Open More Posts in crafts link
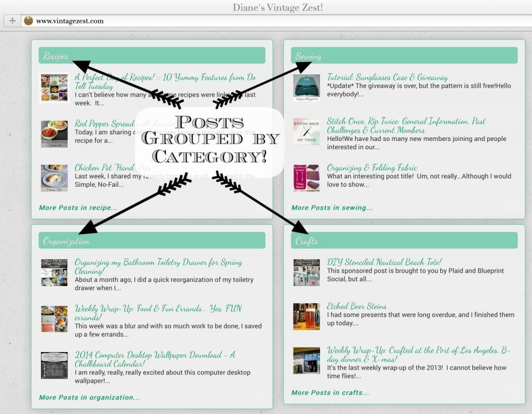532x414 pixels. [x=330, y=393]
